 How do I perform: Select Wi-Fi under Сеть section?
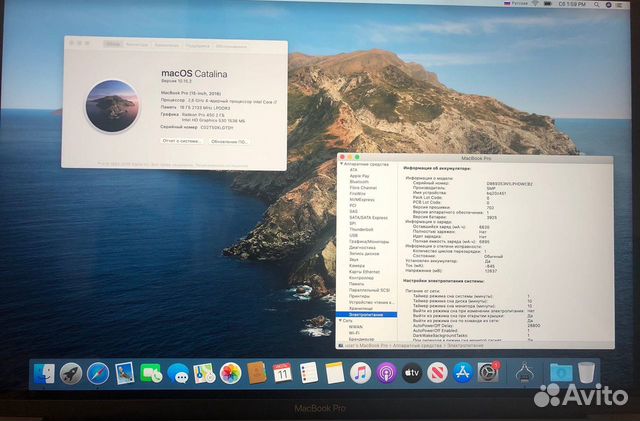click(354, 333)
